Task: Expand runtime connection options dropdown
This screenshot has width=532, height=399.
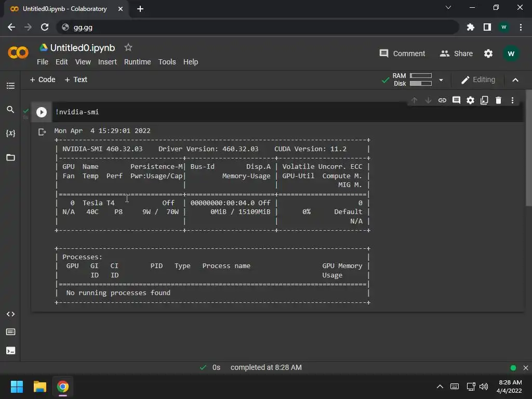Action: [441, 80]
